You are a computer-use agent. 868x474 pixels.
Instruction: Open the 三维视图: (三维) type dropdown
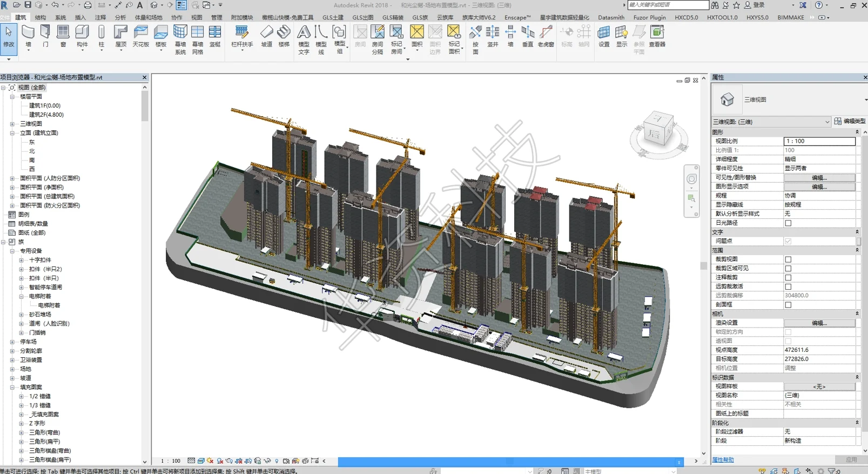click(x=771, y=122)
